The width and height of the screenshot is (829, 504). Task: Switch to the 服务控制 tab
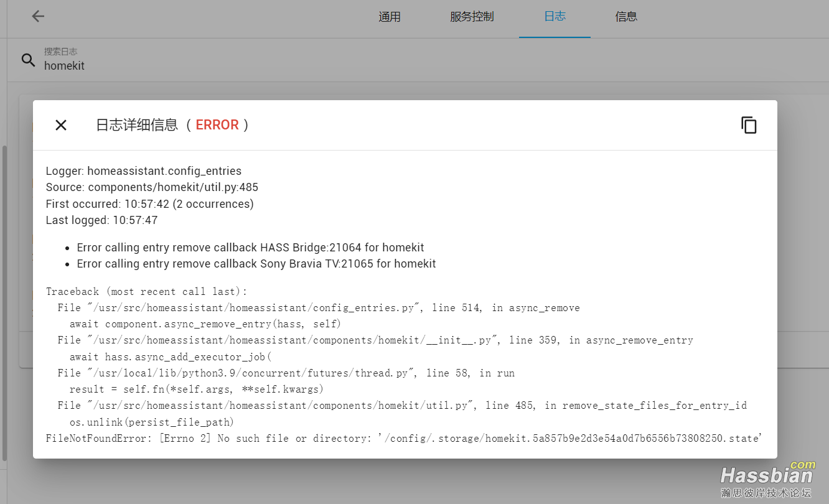click(x=472, y=17)
